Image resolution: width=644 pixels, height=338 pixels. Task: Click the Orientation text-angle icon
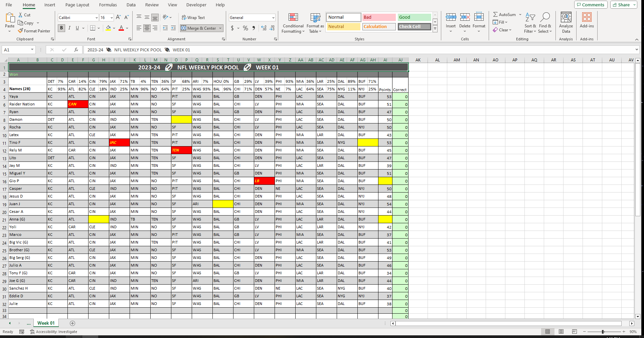pos(165,17)
